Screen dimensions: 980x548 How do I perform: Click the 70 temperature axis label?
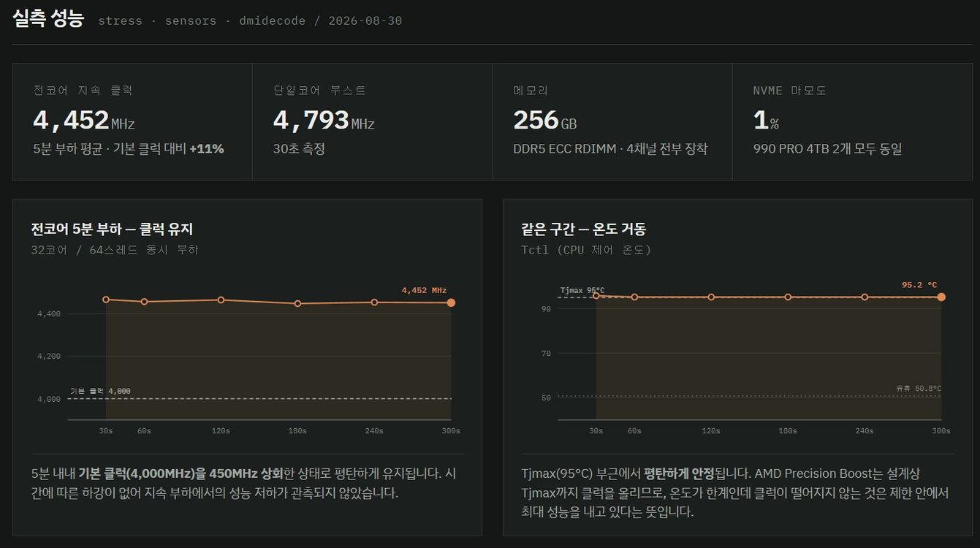[x=546, y=354]
